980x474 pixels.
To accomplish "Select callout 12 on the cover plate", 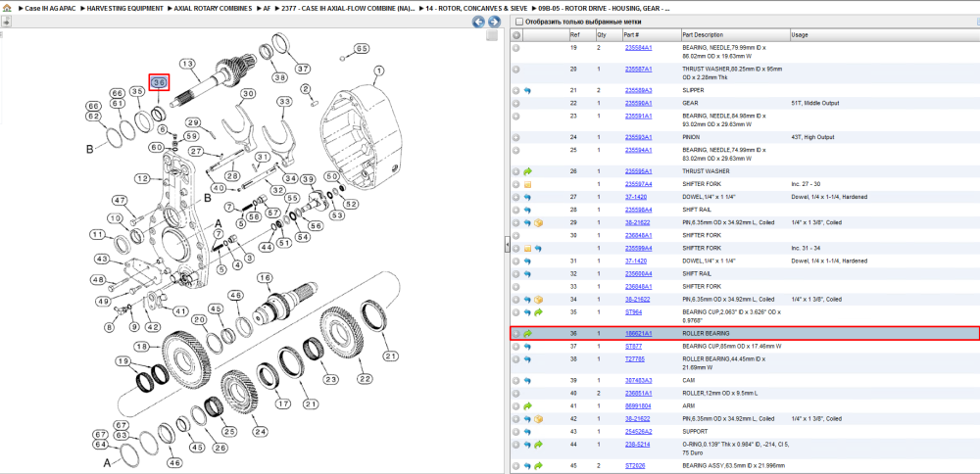I will click(142, 178).
